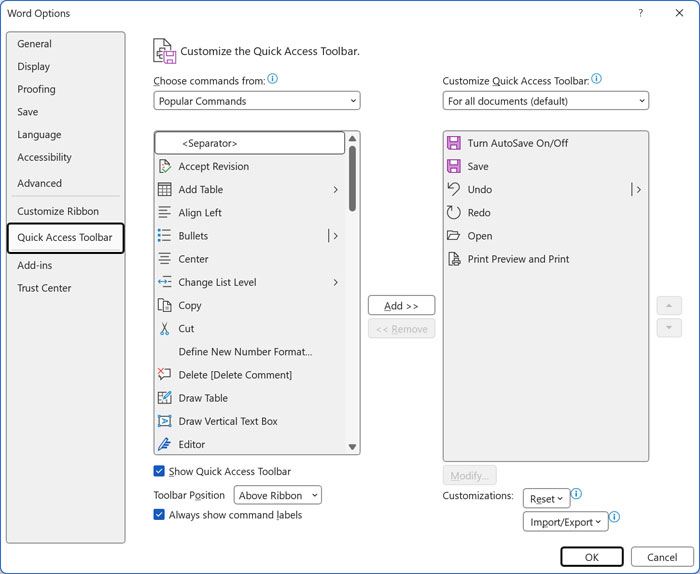Screen dimensions: 700x574
Task: Select the <Separator> list item
Action: pos(250,143)
